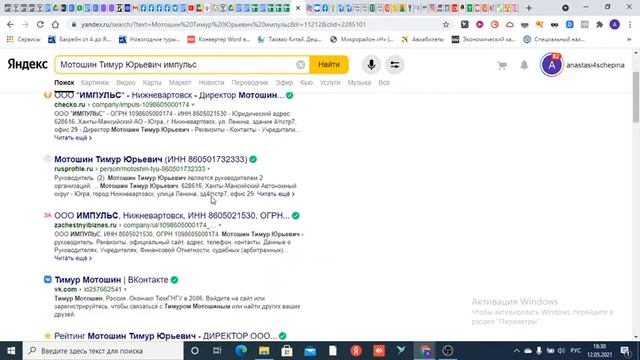Viewport: 640px width, 360px height.
Task: Open the Музыка tab
Action: 359,82
